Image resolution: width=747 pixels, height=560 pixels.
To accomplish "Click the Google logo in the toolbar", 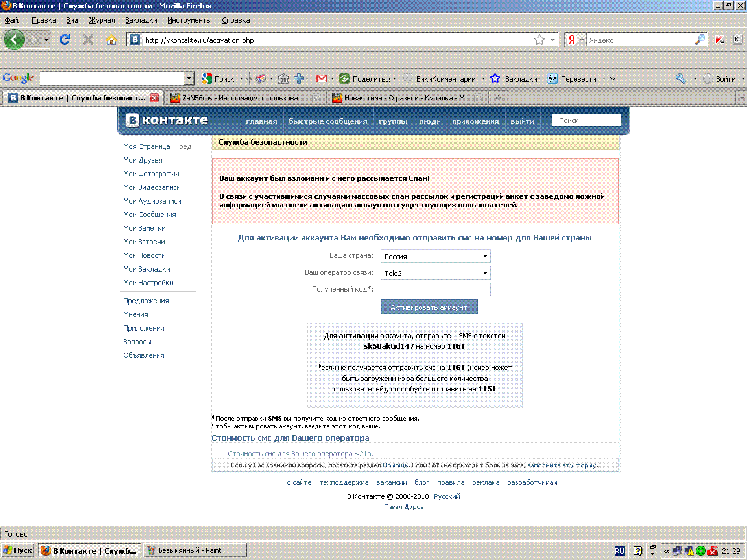I will click(x=18, y=78).
